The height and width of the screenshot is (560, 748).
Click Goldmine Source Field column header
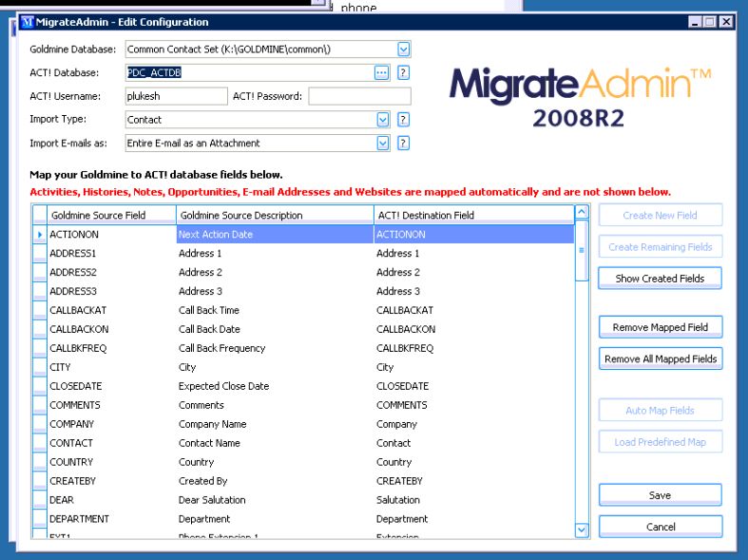point(111,215)
